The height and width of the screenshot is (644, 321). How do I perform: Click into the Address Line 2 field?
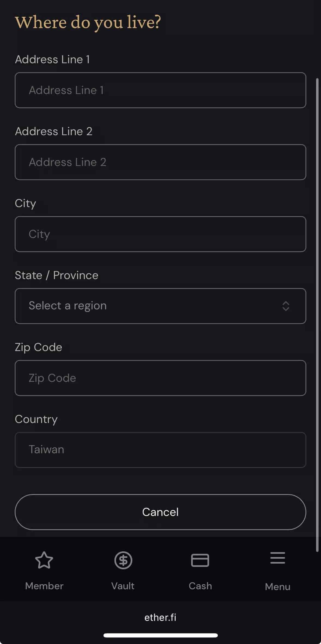tap(160, 162)
